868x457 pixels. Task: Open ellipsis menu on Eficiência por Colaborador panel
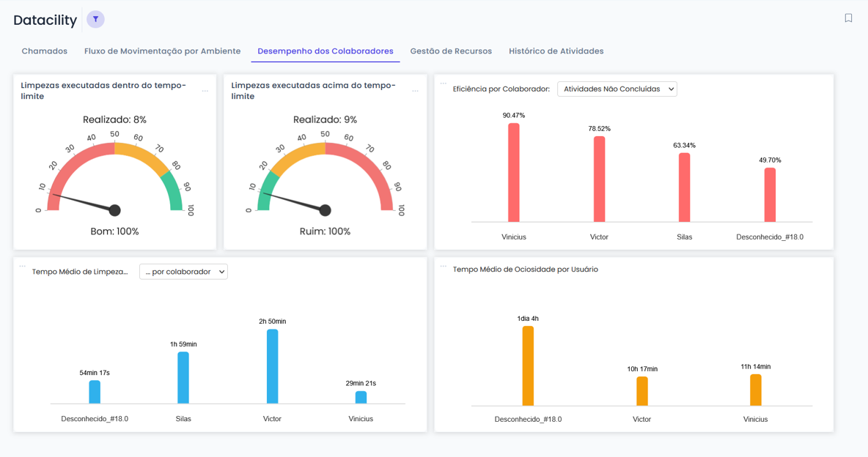[x=443, y=83]
